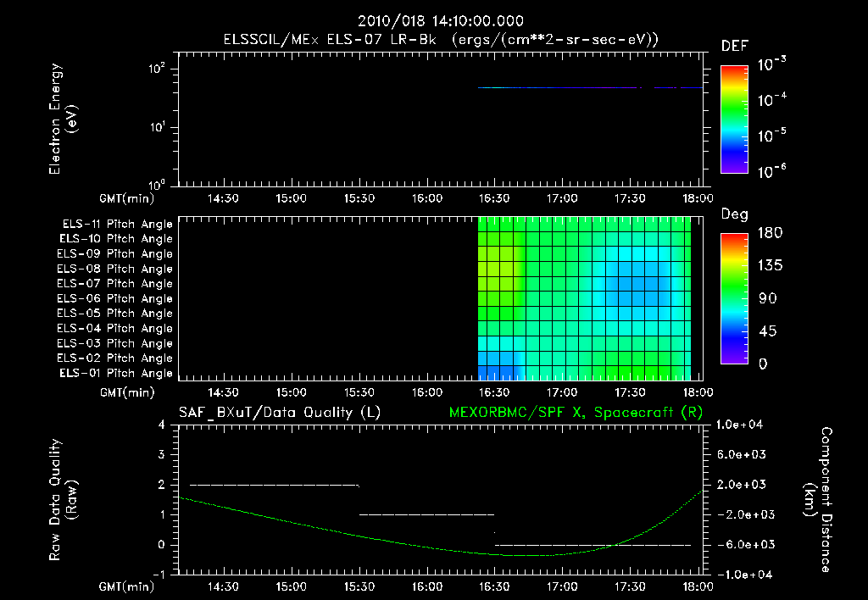Image resolution: width=868 pixels, height=600 pixels.
Task: Select the ELS-01 Pitch Angle row label
Action: click(116, 373)
